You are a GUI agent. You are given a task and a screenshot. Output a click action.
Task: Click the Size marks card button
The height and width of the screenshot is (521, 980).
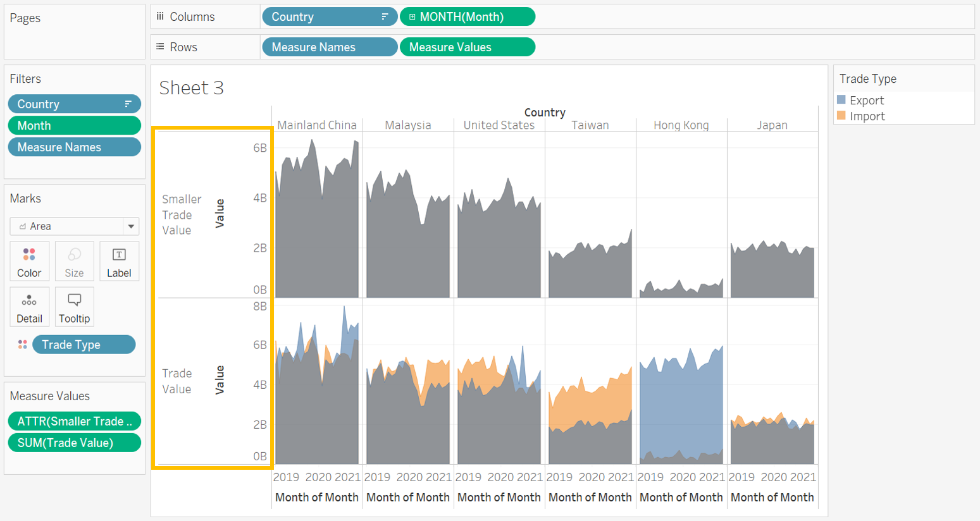74,261
